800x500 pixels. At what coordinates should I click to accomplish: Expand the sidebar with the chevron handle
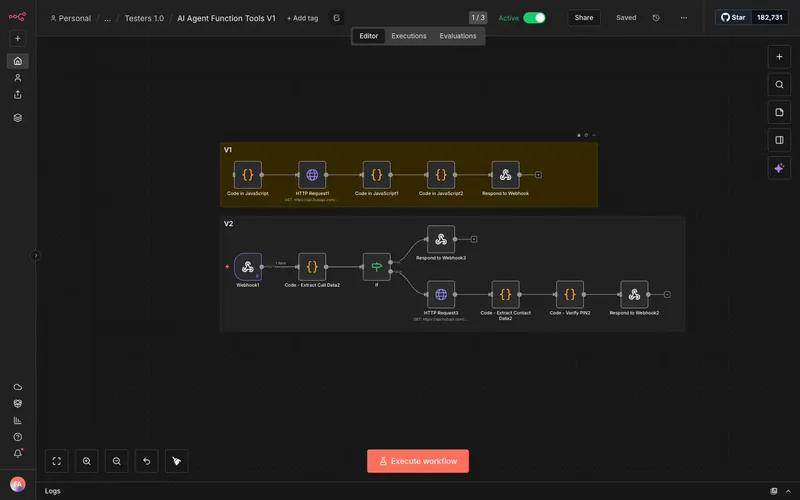[x=35, y=256]
